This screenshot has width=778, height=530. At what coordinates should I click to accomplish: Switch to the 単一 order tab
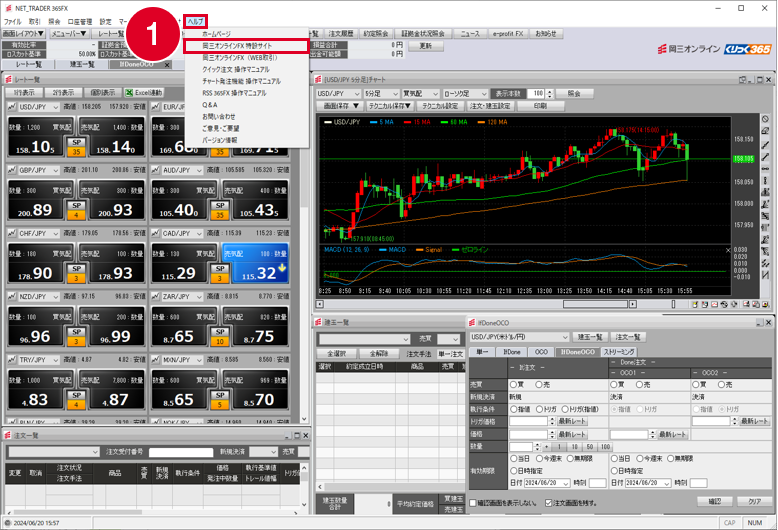coord(482,352)
